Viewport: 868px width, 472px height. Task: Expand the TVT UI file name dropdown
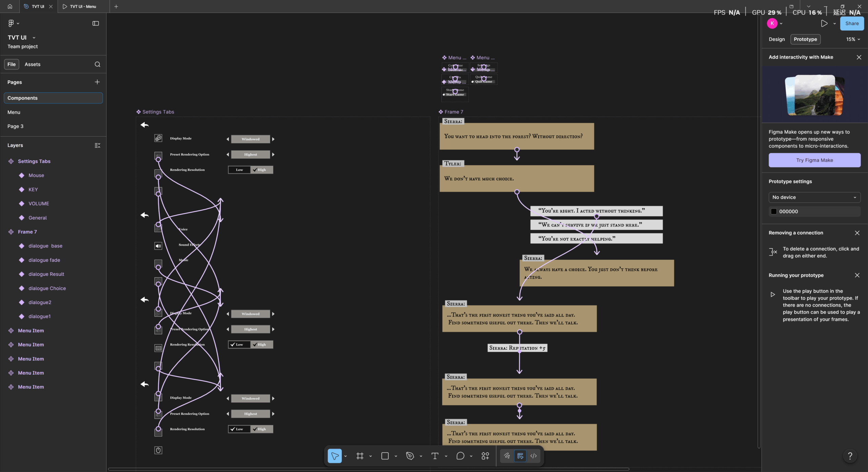pos(34,38)
